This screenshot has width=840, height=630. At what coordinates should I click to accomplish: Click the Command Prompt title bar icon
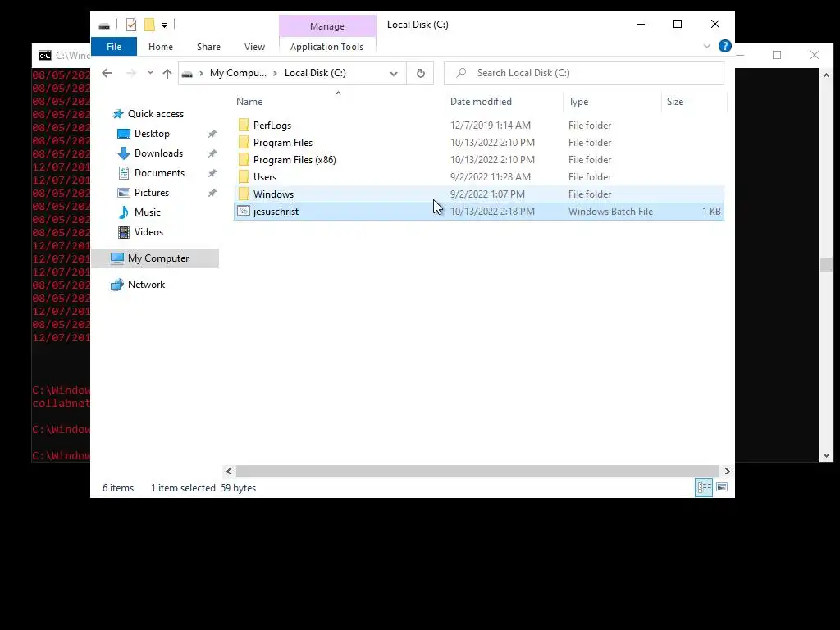coord(45,56)
